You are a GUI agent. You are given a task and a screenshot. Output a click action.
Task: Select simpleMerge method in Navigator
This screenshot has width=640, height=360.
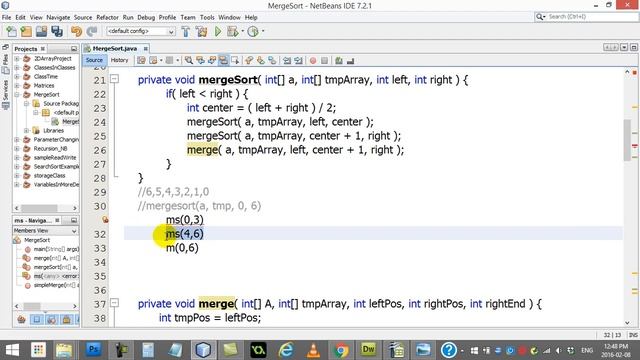[56, 285]
